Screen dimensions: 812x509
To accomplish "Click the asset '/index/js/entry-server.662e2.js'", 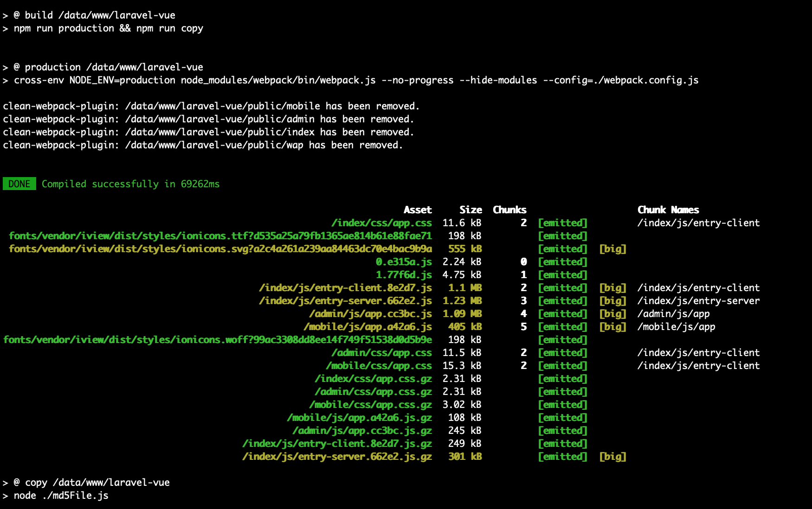I will pos(345,301).
